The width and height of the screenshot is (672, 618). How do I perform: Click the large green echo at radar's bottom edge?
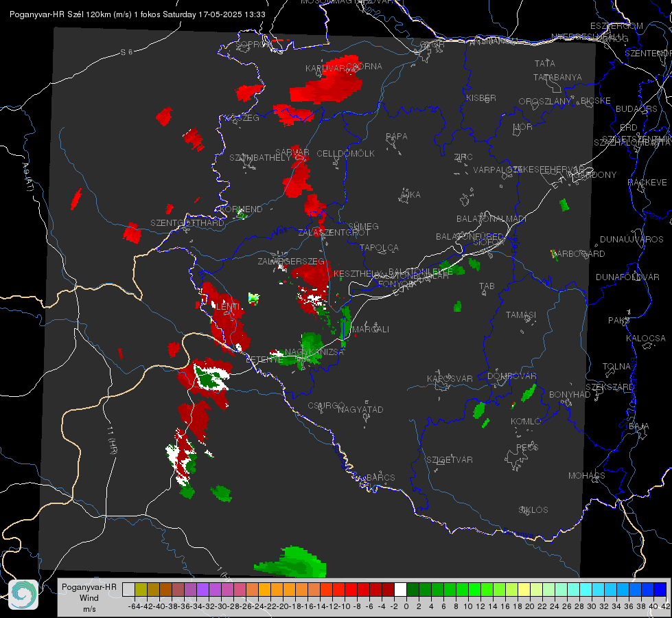(x=293, y=562)
